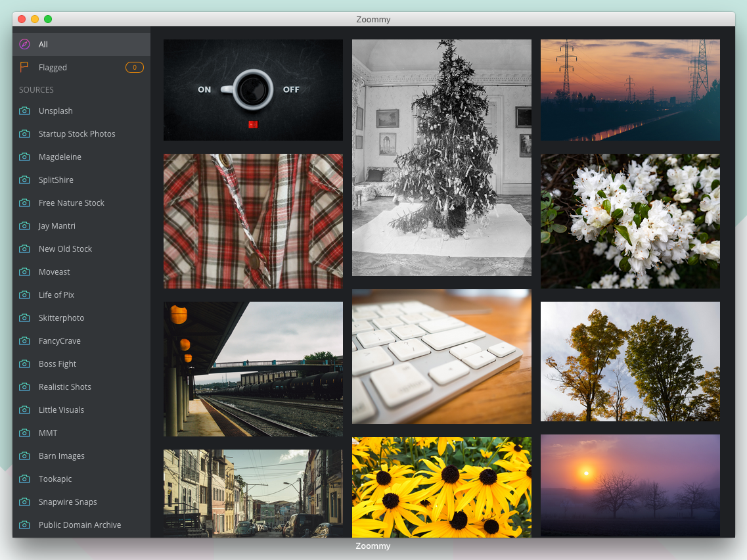Select the Public Domain Archive source

pos(79,525)
